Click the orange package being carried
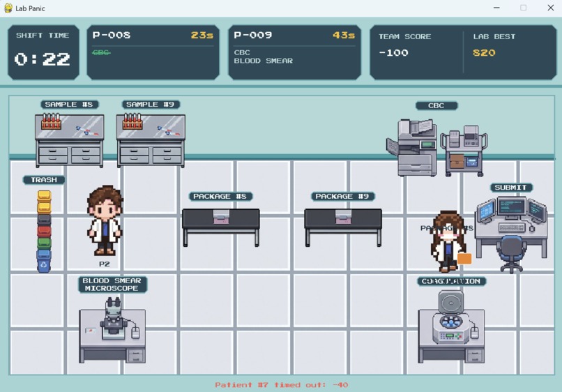Screen dimensions: 562x392 coord(464,259)
